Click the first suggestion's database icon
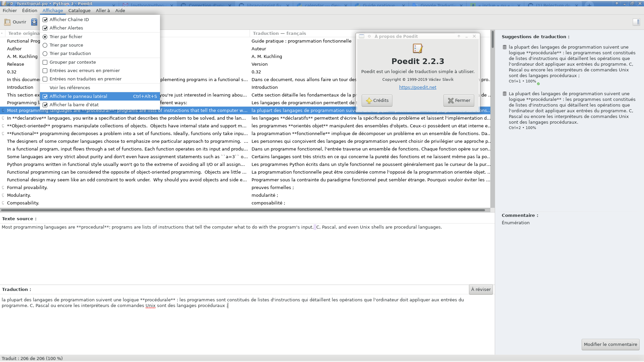This screenshot has width=644, height=362. coord(504,47)
